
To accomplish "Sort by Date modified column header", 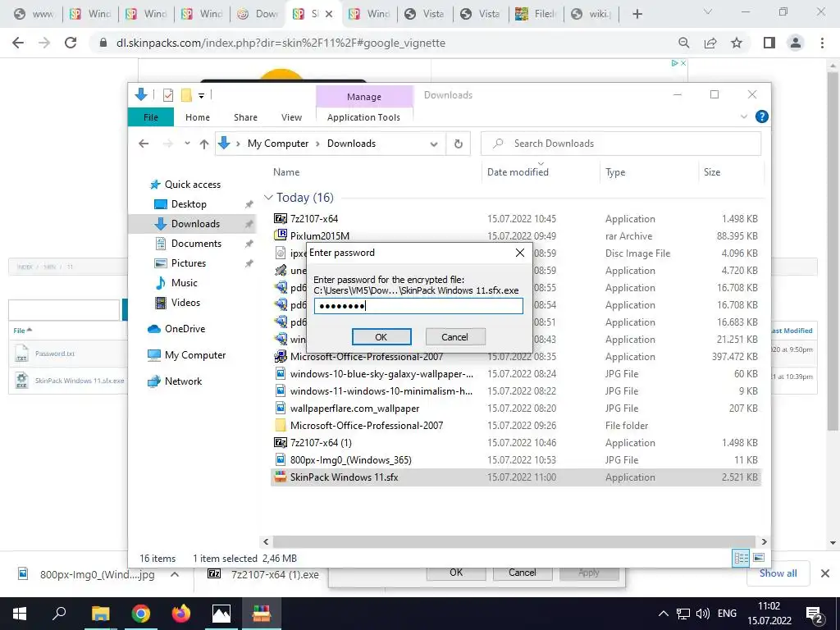I will [x=518, y=172].
